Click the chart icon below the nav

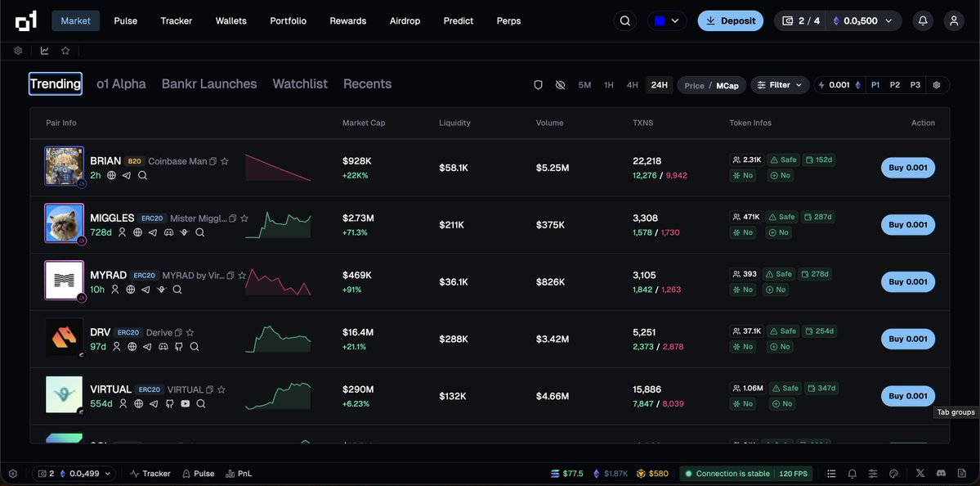[45, 51]
